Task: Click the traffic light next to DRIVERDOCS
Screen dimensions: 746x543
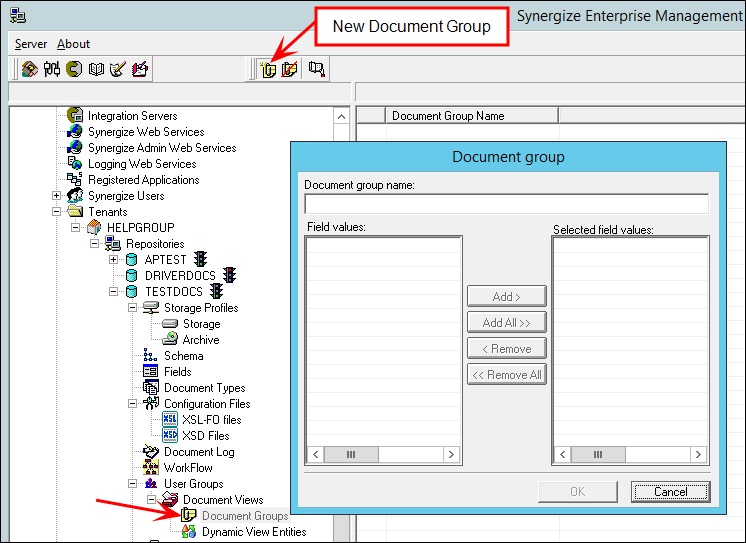Action: [x=229, y=276]
